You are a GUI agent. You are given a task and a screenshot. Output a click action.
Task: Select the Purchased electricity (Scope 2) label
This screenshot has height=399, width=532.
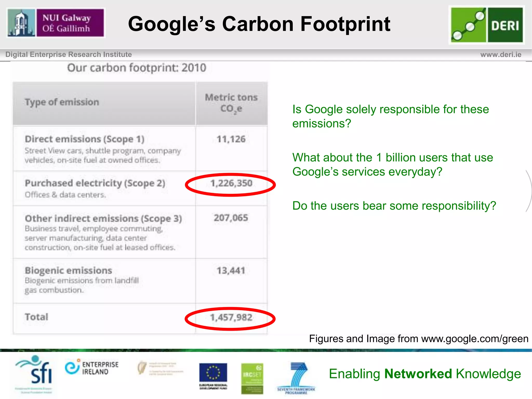tap(95, 183)
